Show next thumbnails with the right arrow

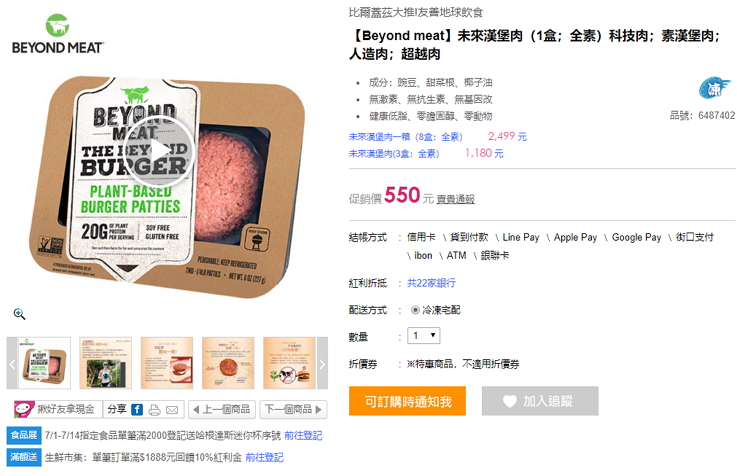(x=322, y=363)
